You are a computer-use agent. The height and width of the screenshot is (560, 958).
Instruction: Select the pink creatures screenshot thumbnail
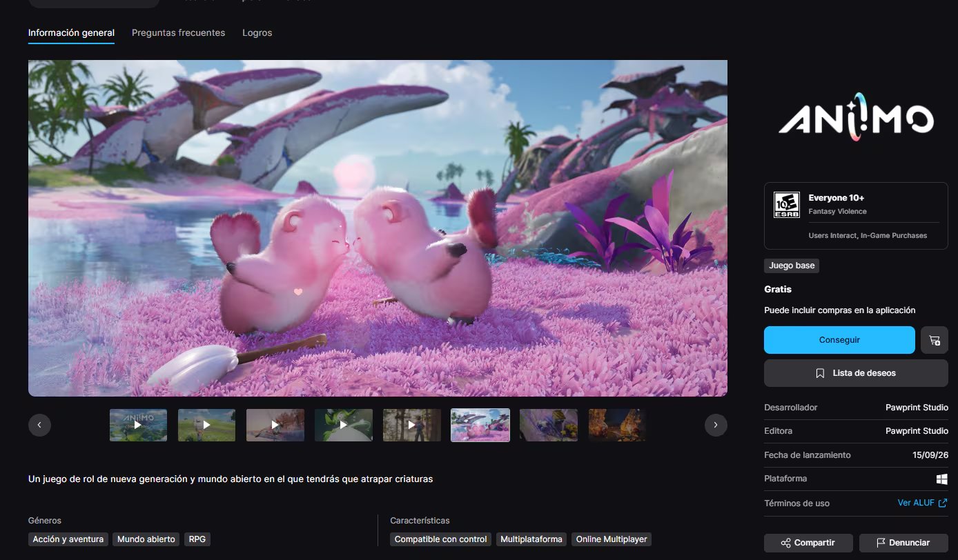[480, 425]
